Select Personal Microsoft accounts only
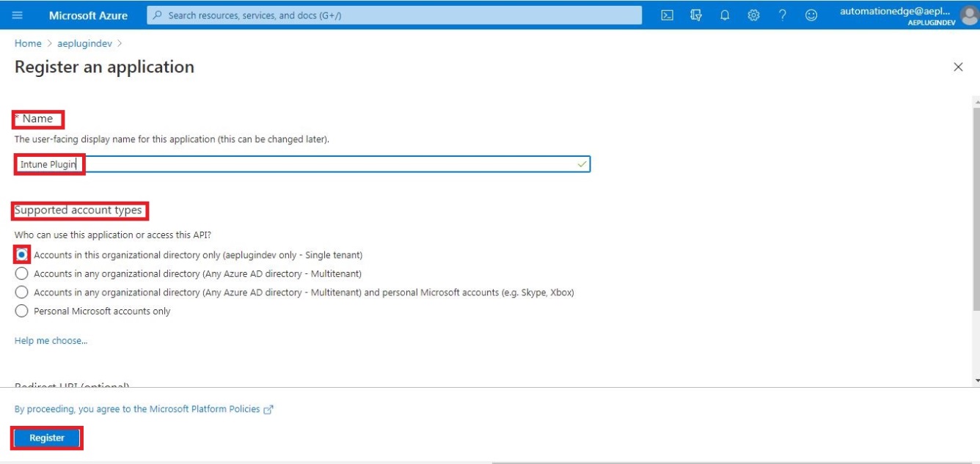The height and width of the screenshot is (464, 980). coord(22,311)
